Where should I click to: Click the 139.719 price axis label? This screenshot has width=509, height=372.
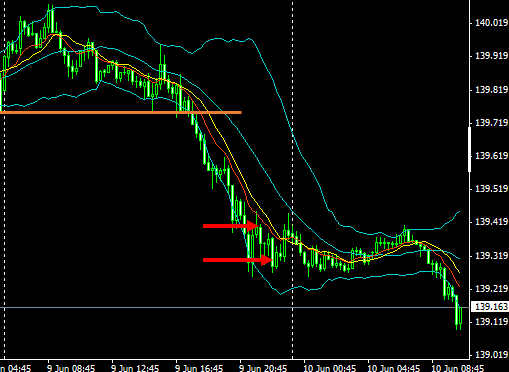[491, 123]
